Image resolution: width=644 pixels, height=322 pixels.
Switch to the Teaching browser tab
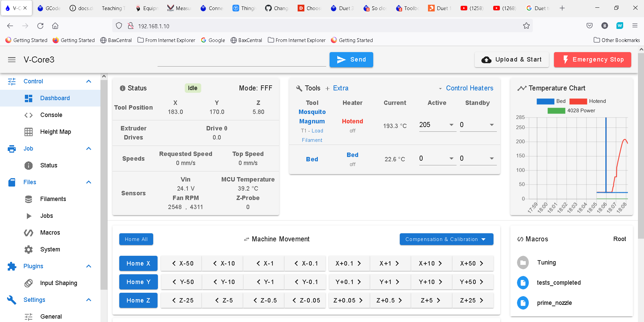(114, 8)
